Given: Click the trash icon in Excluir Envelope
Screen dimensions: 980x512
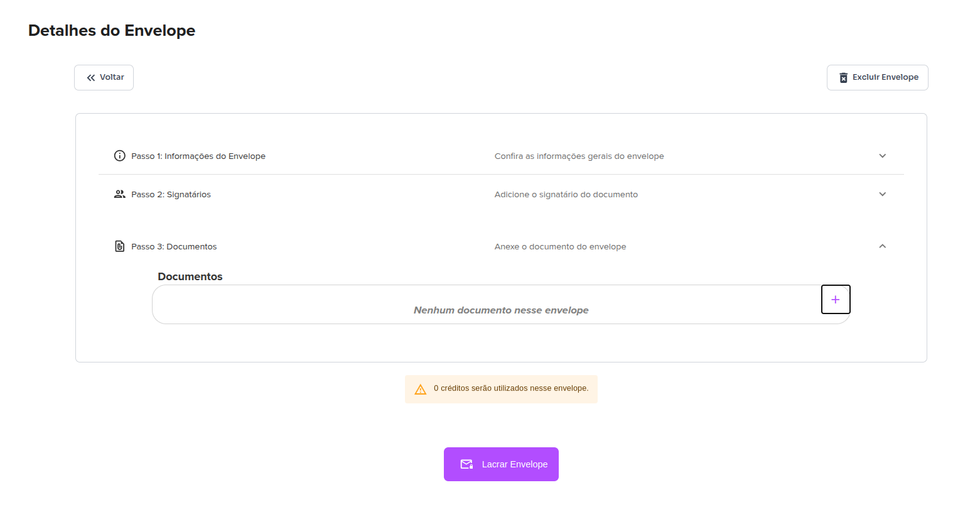Looking at the screenshot, I should [x=843, y=77].
